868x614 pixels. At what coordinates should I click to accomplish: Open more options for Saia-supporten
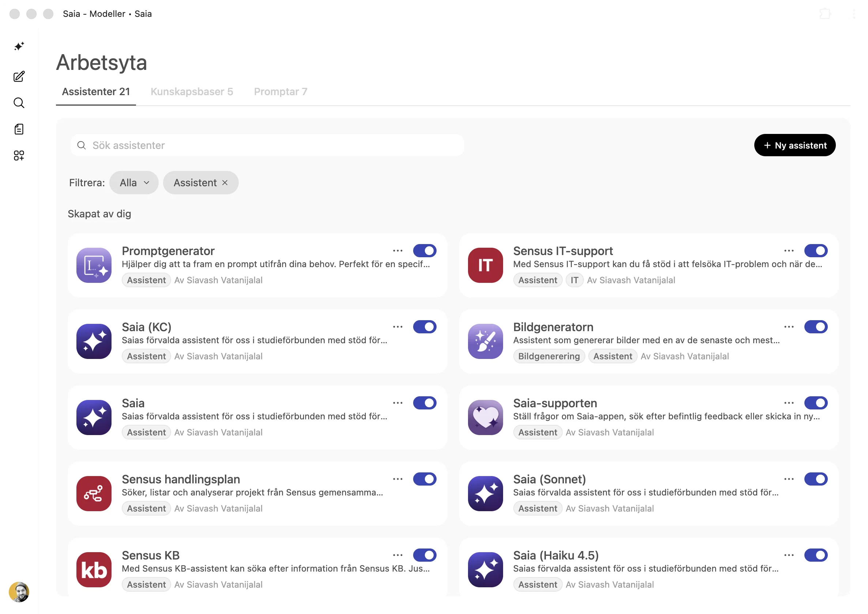pos(789,403)
